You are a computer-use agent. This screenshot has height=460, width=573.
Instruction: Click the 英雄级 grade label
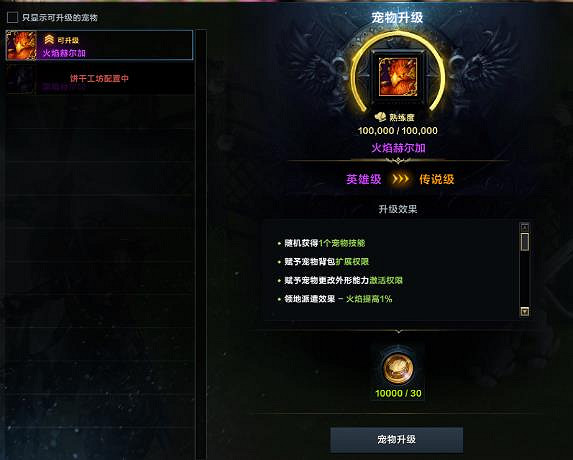tap(364, 179)
